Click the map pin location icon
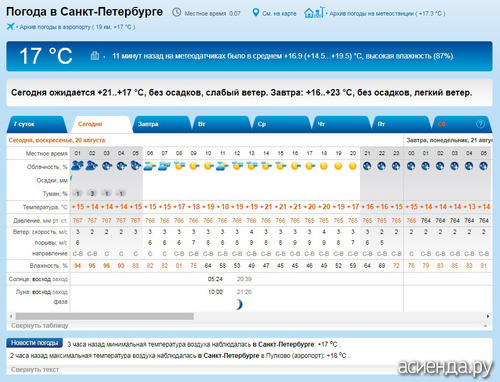Screen dimensions: 500x382 click(x=256, y=13)
